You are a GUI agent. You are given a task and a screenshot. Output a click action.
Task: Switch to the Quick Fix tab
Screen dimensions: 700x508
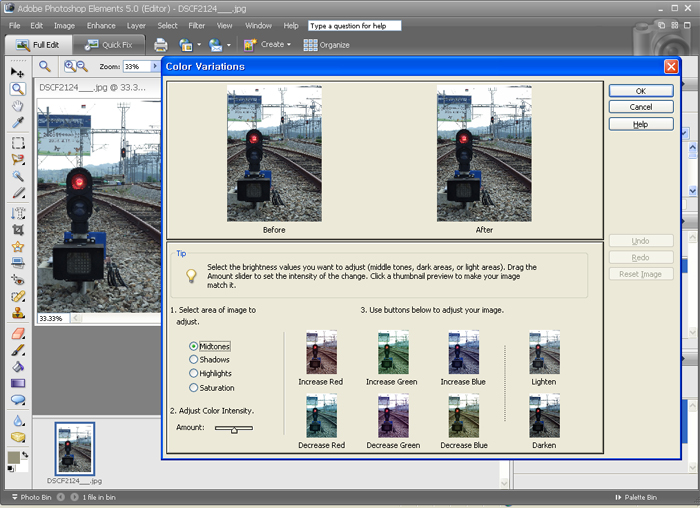(110, 45)
